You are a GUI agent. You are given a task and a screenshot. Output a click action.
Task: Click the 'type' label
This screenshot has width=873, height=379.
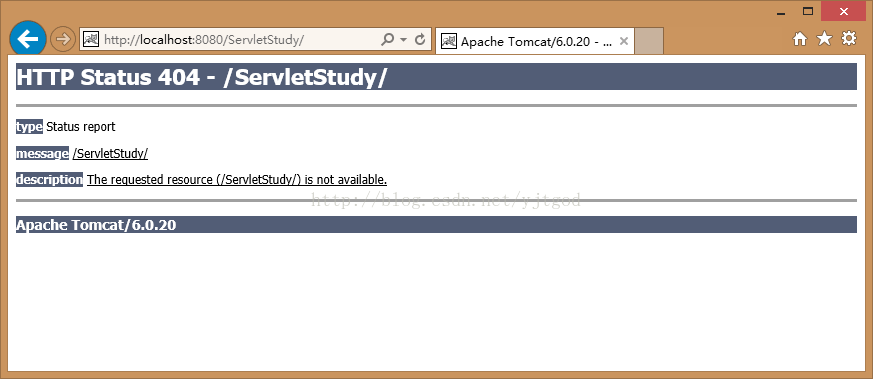[30, 127]
